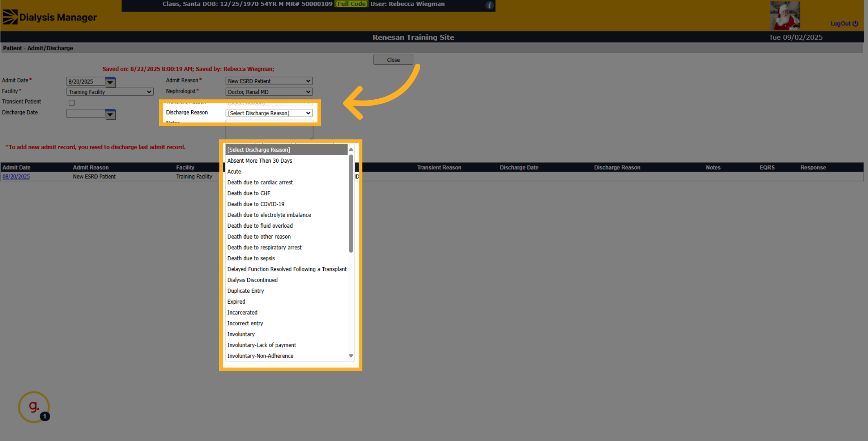
Task: Toggle the Transient Patient checkbox
Action: coord(72,103)
